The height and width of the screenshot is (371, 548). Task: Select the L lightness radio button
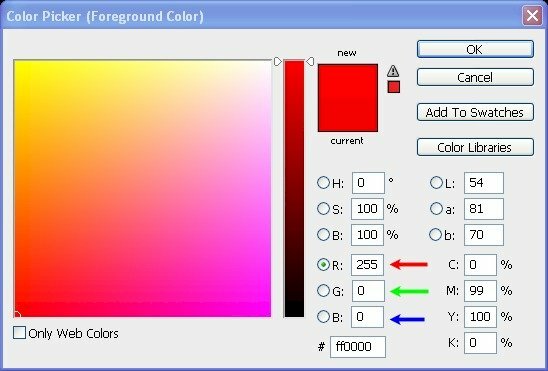click(x=436, y=182)
